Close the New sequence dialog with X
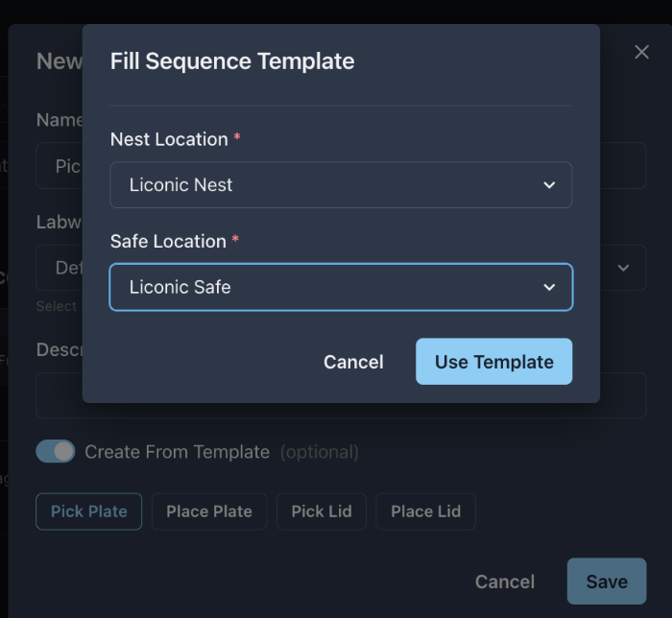 point(641,53)
